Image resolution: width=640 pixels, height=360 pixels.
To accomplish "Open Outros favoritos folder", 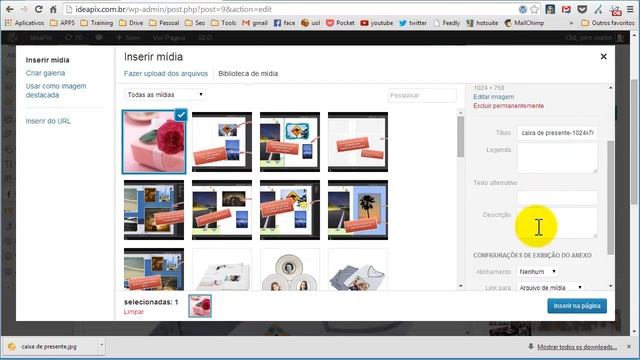I will [608, 23].
